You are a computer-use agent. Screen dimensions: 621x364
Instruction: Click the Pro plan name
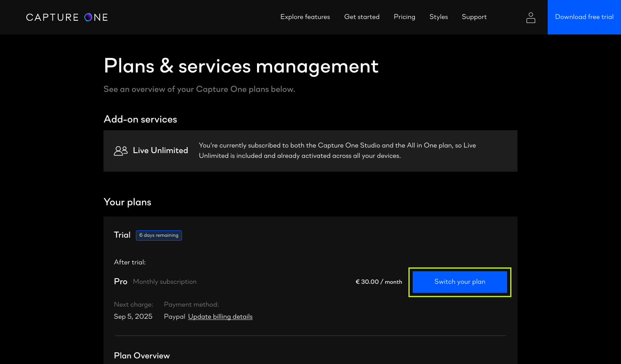(x=121, y=282)
